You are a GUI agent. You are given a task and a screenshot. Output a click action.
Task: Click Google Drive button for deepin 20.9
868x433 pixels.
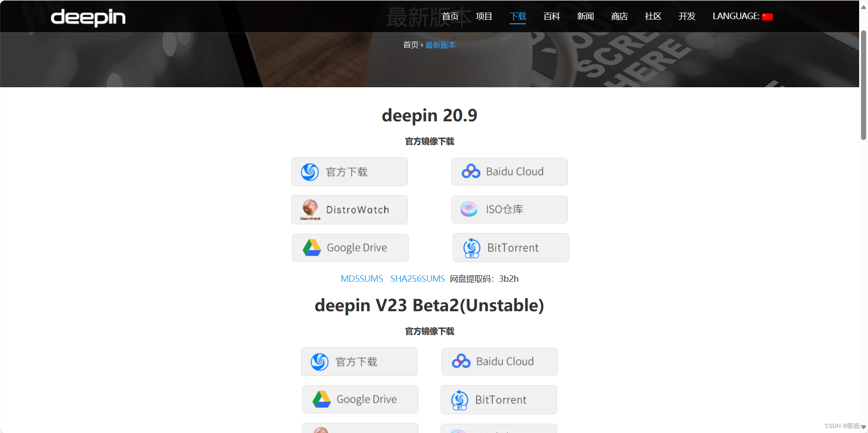[350, 248]
